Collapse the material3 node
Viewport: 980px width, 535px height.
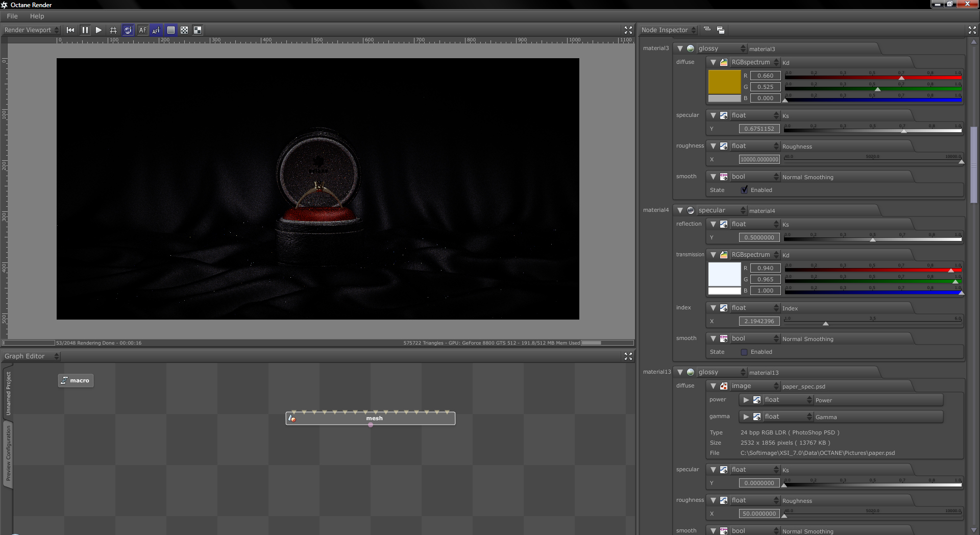pos(680,48)
